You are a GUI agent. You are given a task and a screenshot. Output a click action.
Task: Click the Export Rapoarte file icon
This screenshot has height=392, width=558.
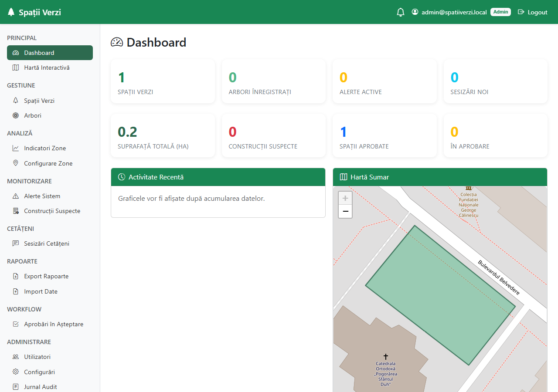click(x=16, y=276)
